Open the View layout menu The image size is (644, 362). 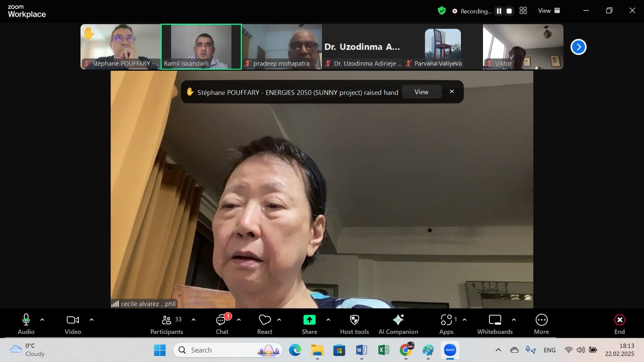[x=549, y=11]
